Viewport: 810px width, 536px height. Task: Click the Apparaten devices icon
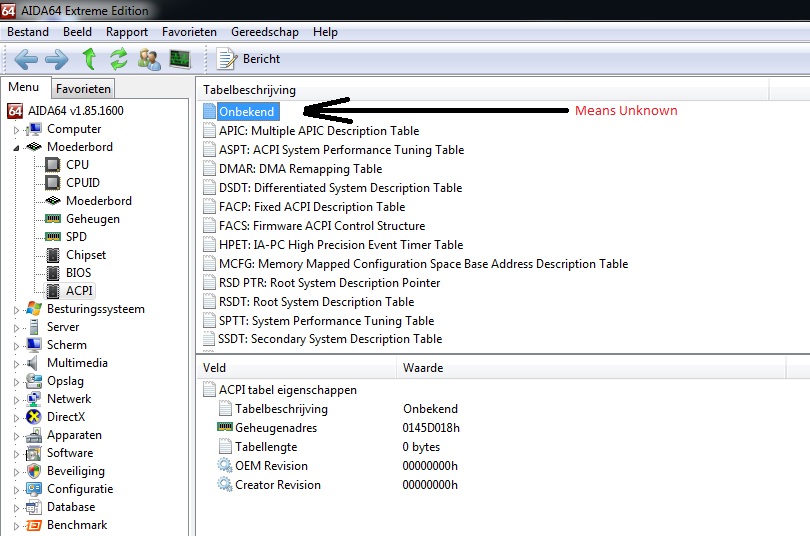pyautogui.click(x=34, y=435)
